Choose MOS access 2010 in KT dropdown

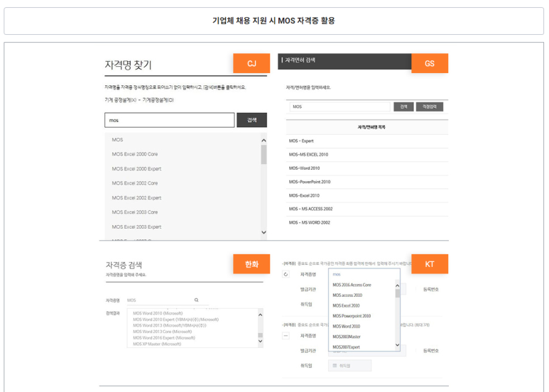347,295
